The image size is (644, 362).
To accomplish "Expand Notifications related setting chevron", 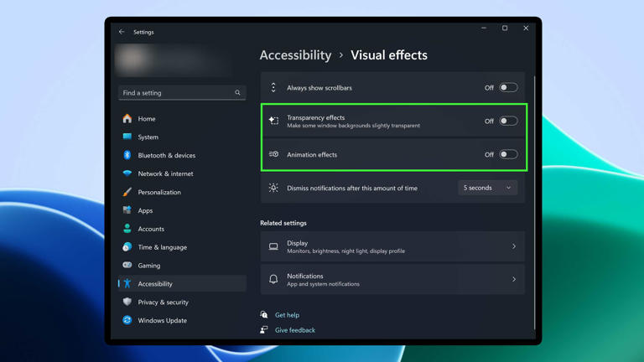I will (514, 279).
